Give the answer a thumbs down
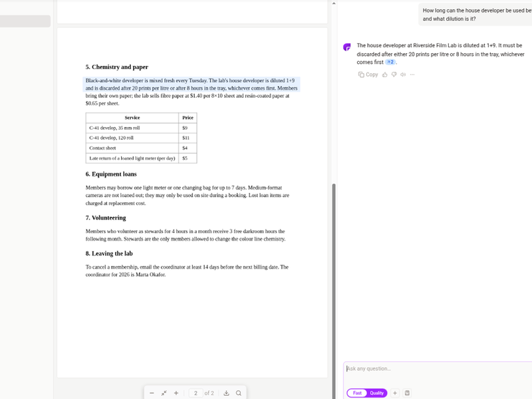Screen dimensions: 532x399 coord(394,74)
